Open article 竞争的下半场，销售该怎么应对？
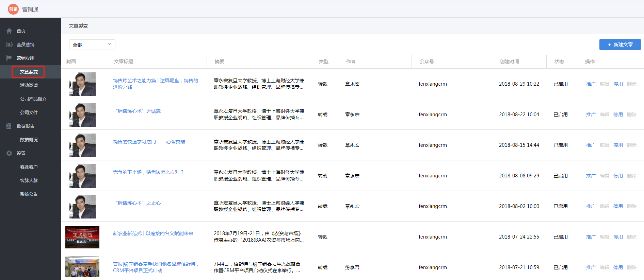Image resolution: width=644 pixels, height=280 pixels. point(148,172)
